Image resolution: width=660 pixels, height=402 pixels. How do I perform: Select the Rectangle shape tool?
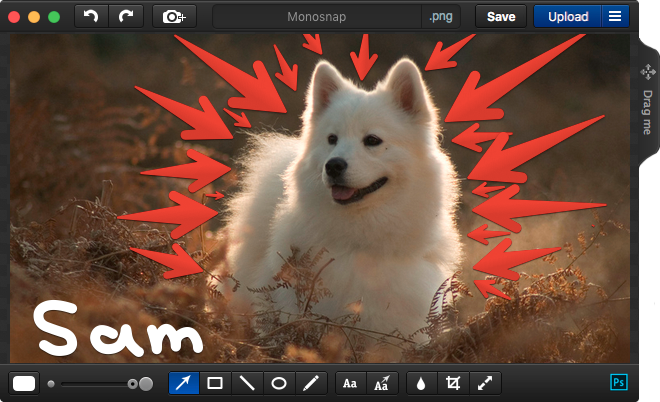click(215, 383)
